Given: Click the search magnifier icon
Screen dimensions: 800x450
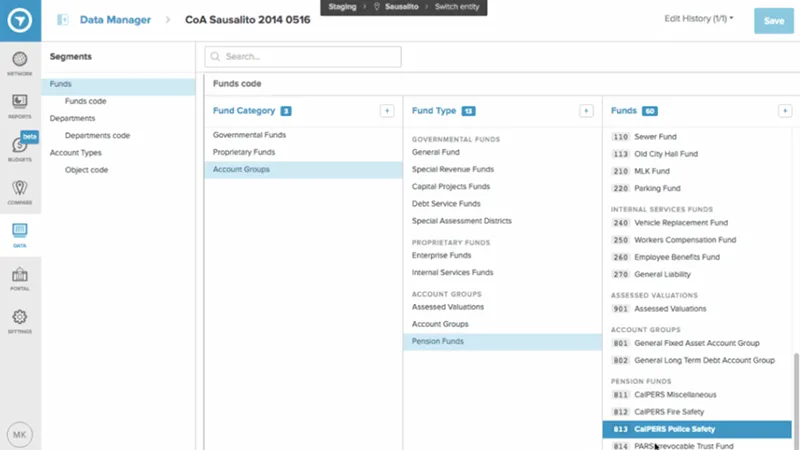Looking at the screenshot, I should tap(215, 57).
